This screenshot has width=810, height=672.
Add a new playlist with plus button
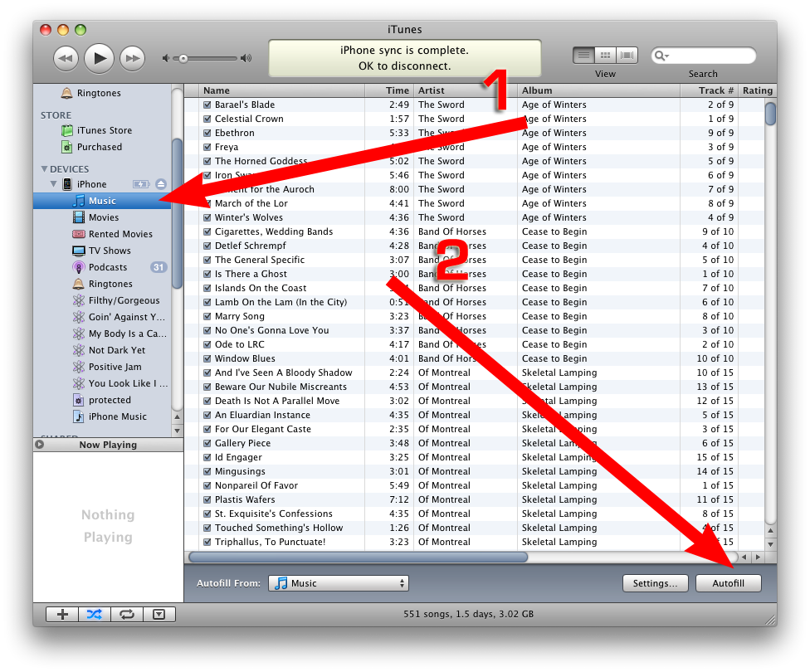[62, 614]
